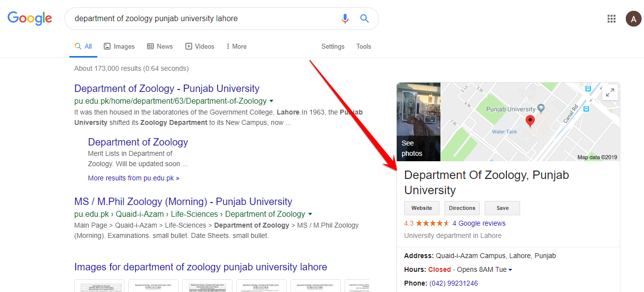The height and width of the screenshot is (292, 644).
Task: Open the indented Department of Zoology sublink
Action: pyautogui.click(x=138, y=142)
